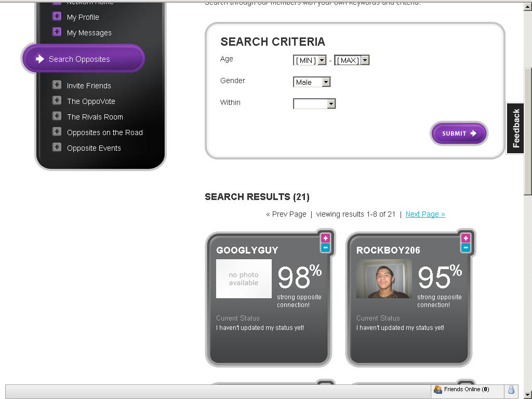532x399 pixels.
Task: Click ROCKBOY206 profile photo
Action: (x=384, y=279)
